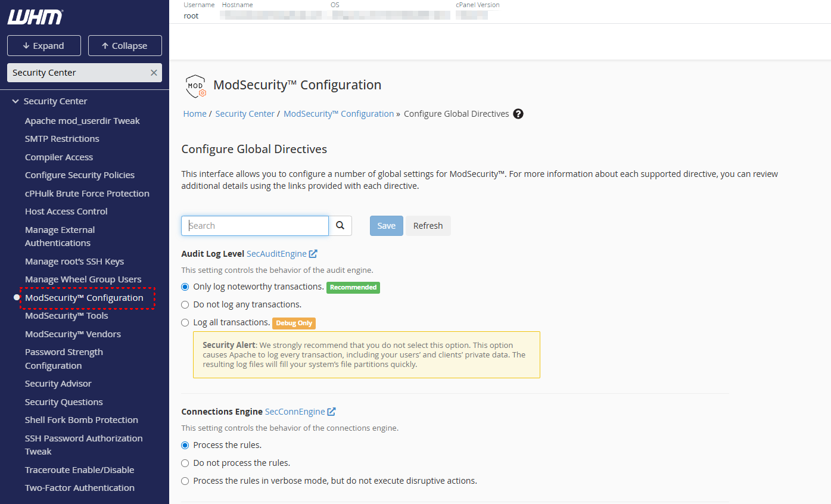Open ModSecurity Vendors sidebar item
The width and height of the screenshot is (831, 504).
coord(73,334)
